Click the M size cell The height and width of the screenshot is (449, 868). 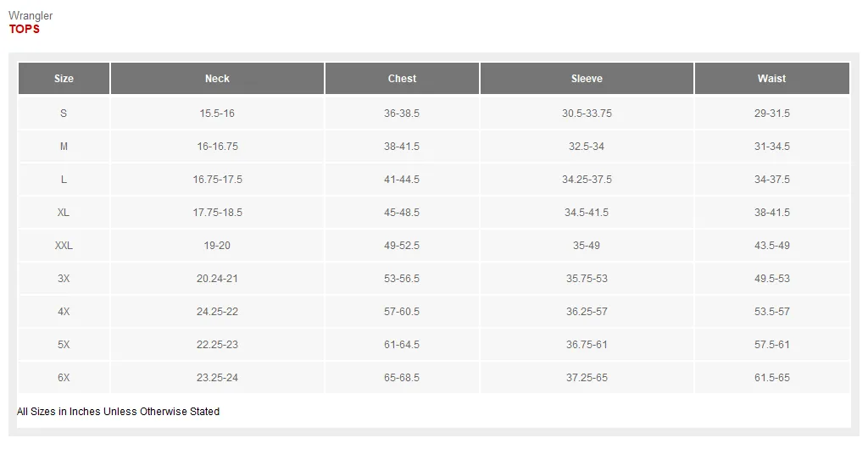point(64,146)
